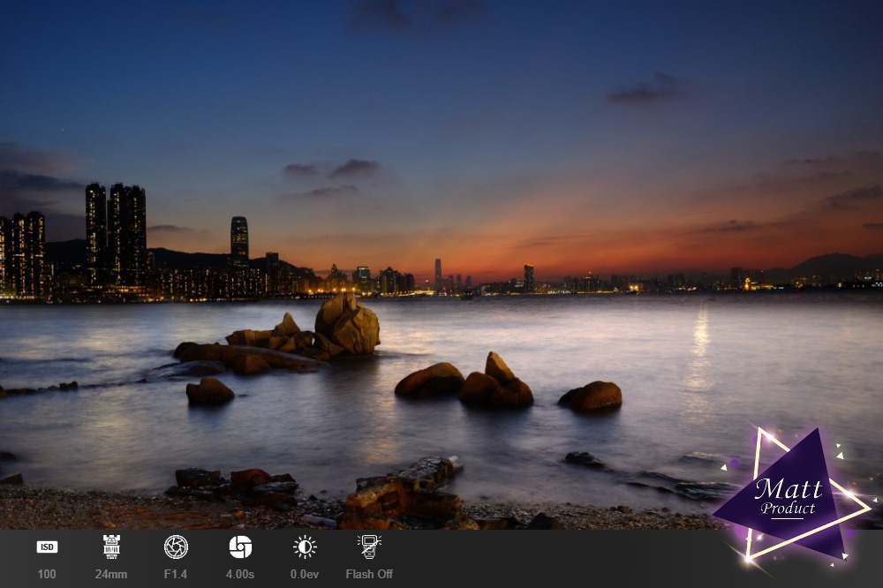This screenshot has height=588, width=883.
Task: Select the exposure compensation icon
Action: click(x=305, y=547)
